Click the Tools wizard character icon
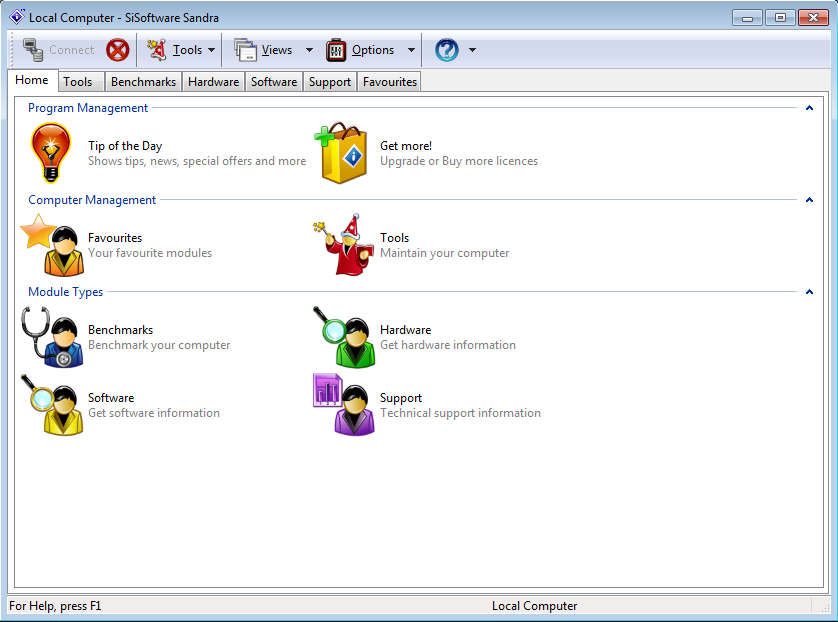 coord(344,245)
